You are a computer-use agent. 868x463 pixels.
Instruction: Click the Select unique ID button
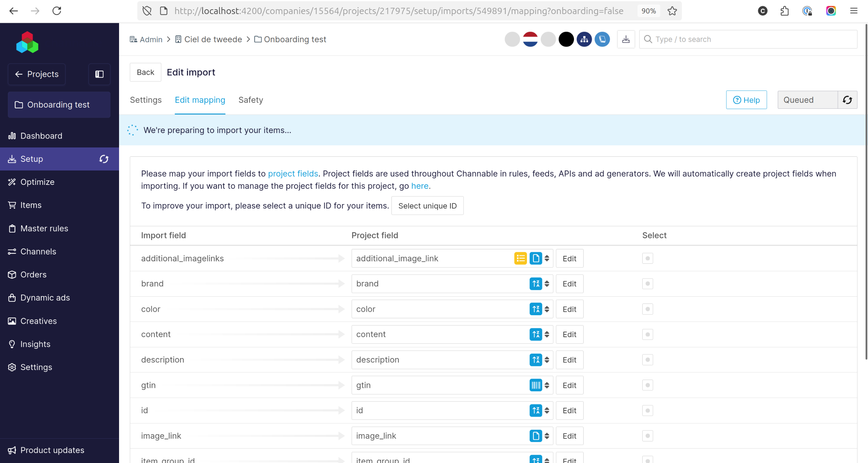pyautogui.click(x=427, y=206)
